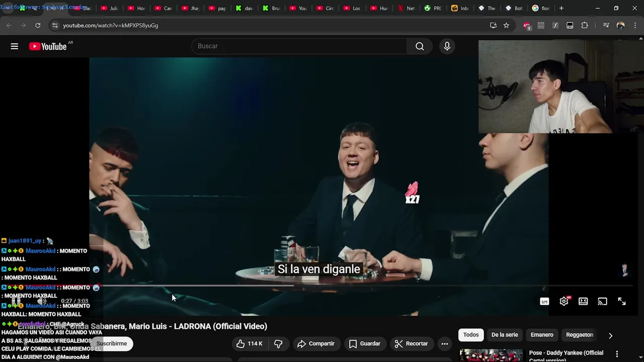Switch to the Bru Kick tab

[271, 8]
